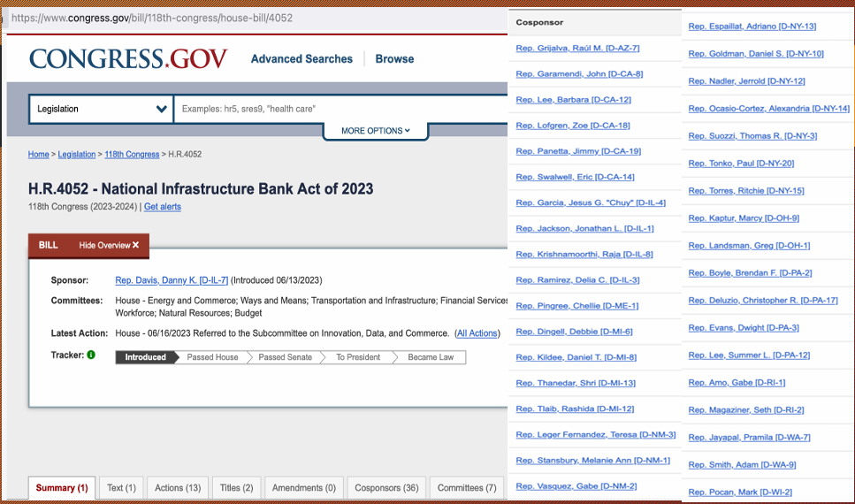Open Rep. Ocasio-Cortez, Alexandria cosponsor link
The image size is (855, 504).
click(x=768, y=109)
